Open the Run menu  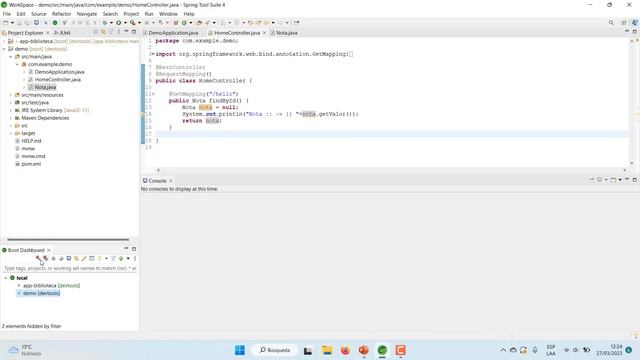coord(149,14)
